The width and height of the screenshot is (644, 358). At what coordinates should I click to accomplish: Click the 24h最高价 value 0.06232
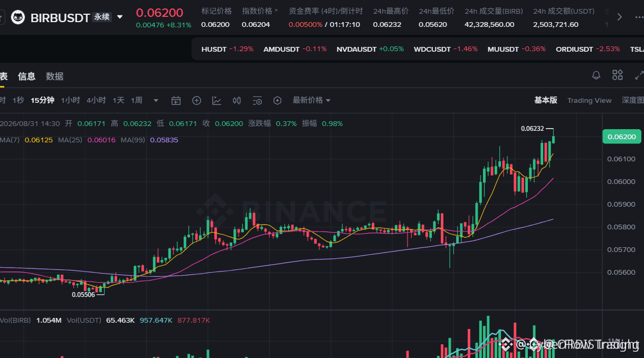click(x=387, y=24)
